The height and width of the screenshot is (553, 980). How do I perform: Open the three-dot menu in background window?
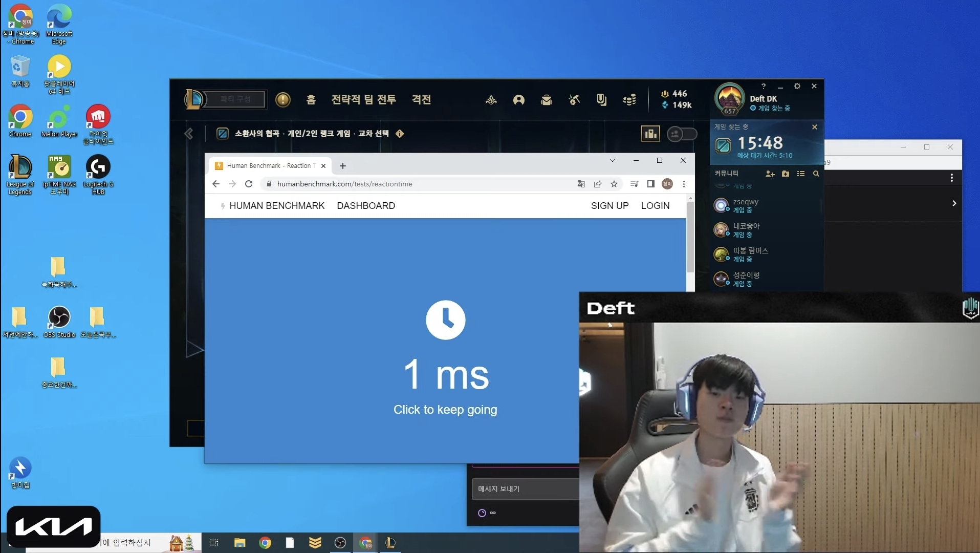click(x=952, y=178)
